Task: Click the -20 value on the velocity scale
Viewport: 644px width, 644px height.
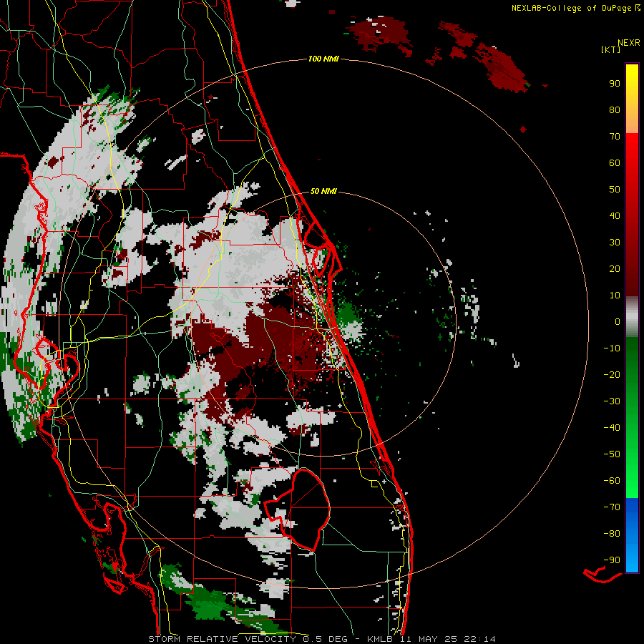Action: (612, 375)
